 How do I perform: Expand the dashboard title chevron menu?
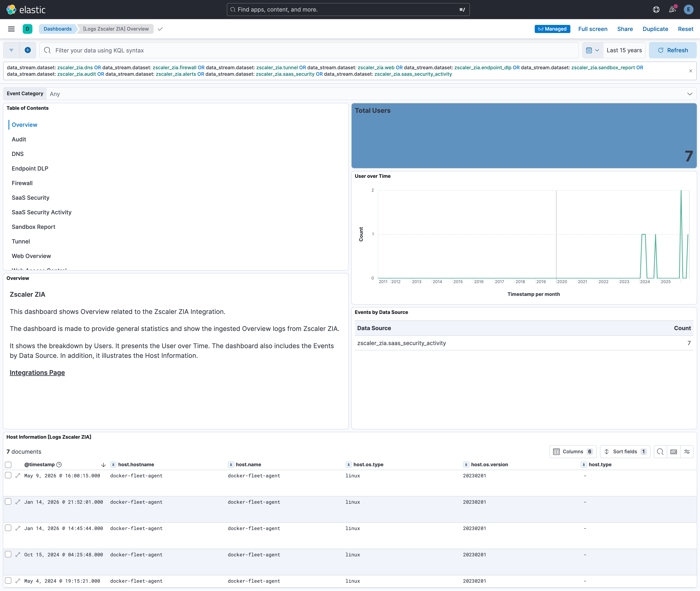point(160,29)
